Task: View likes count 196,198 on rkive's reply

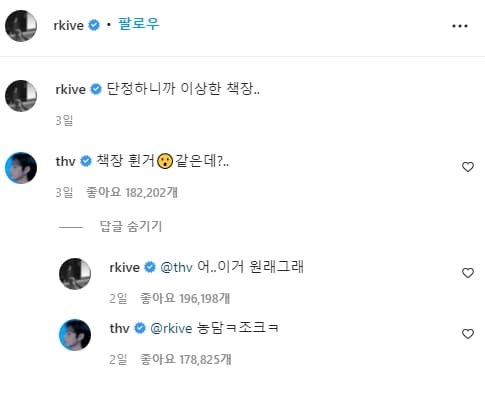Action: point(185,298)
